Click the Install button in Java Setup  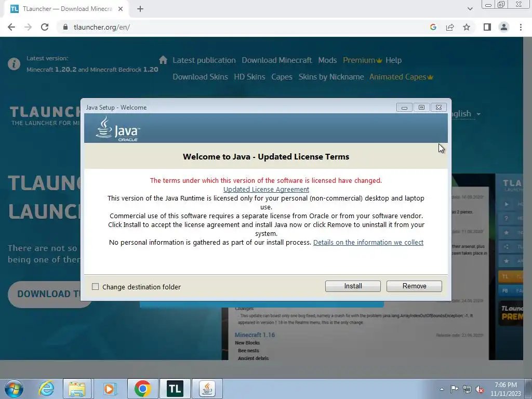coord(353,286)
